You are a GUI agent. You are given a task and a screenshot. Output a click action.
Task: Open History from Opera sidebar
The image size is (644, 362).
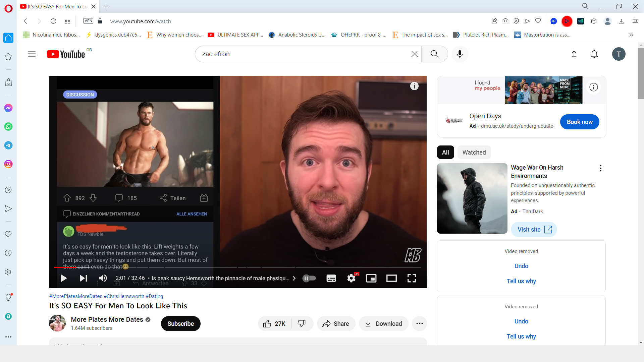coord(8,253)
